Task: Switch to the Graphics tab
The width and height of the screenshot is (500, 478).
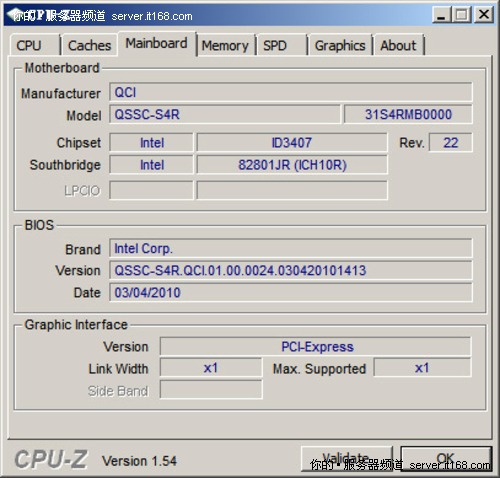Action: pyautogui.click(x=340, y=45)
